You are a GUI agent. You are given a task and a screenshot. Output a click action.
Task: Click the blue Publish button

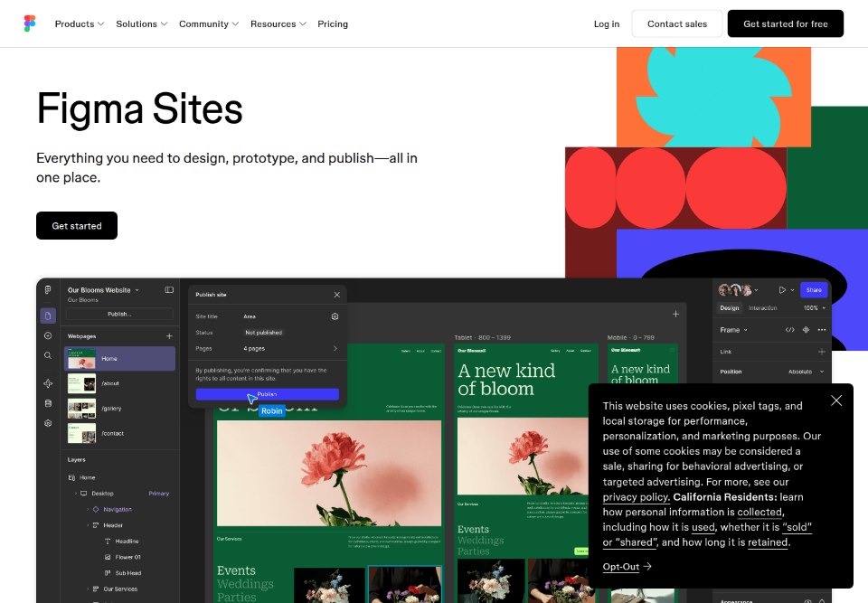point(268,394)
